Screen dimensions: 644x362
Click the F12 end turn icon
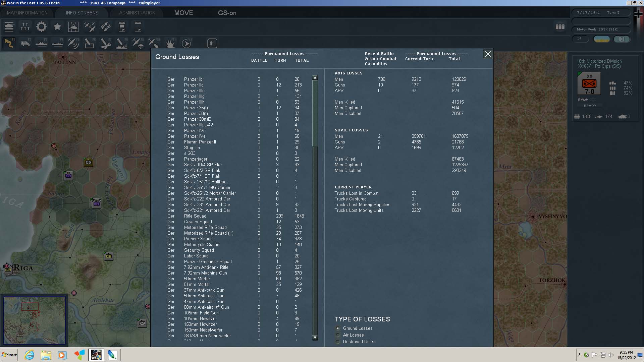click(x=186, y=43)
